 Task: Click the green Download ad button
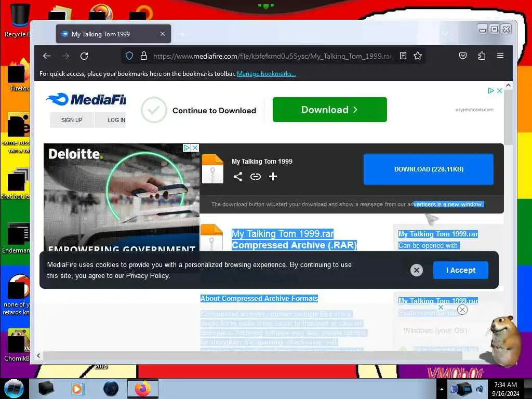click(x=329, y=110)
